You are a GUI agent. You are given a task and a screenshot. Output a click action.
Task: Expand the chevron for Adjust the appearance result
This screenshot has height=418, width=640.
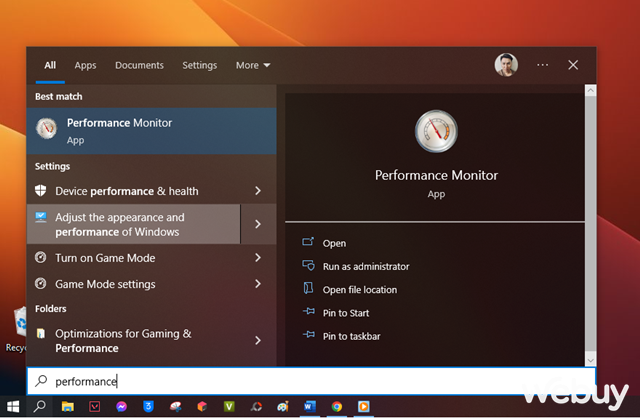[x=258, y=224]
